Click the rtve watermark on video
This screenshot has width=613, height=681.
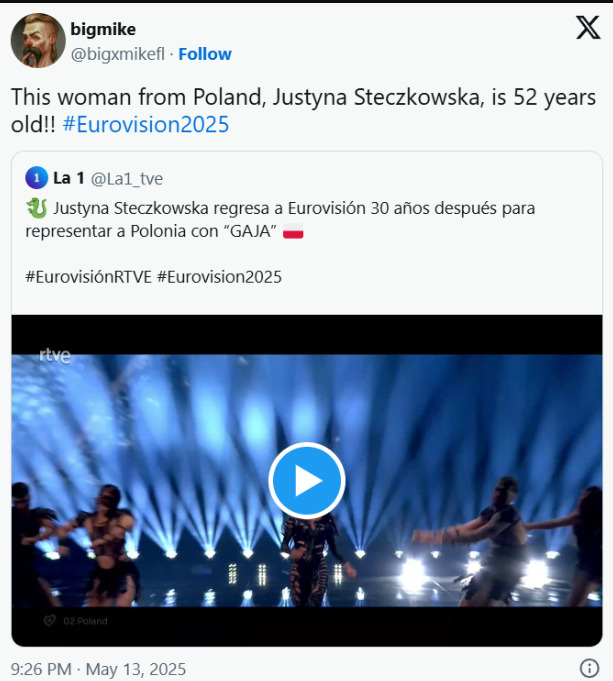coord(55,354)
